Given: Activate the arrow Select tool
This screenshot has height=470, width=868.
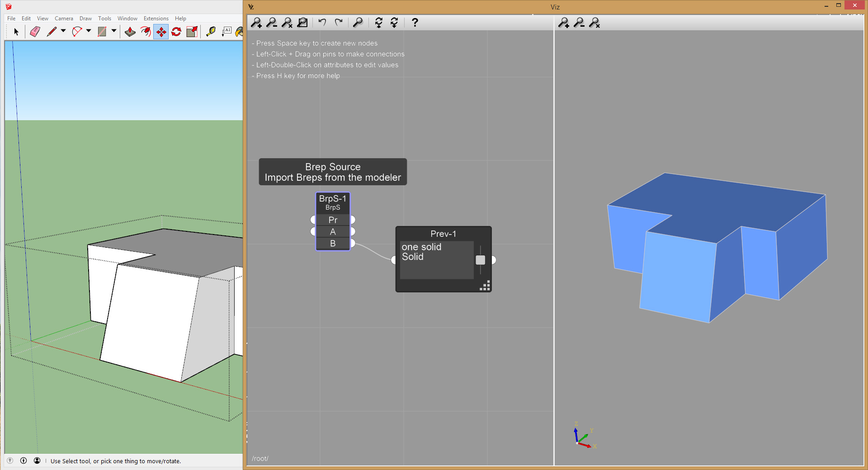Looking at the screenshot, I should pyautogui.click(x=16, y=32).
